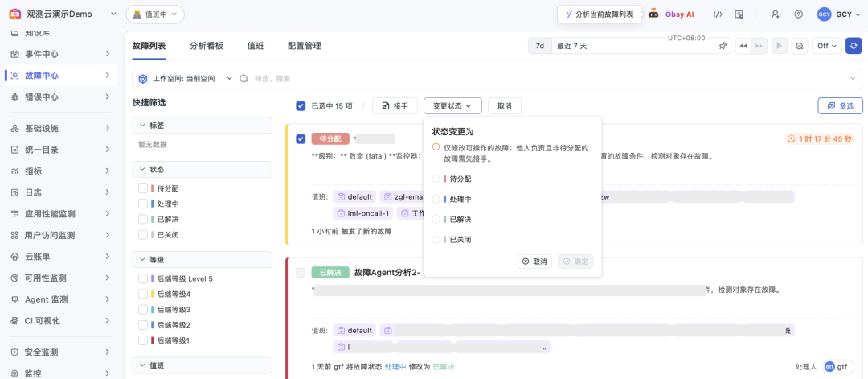Open the 变更状态 dropdown button
The width and height of the screenshot is (868, 379).
[452, 106]
